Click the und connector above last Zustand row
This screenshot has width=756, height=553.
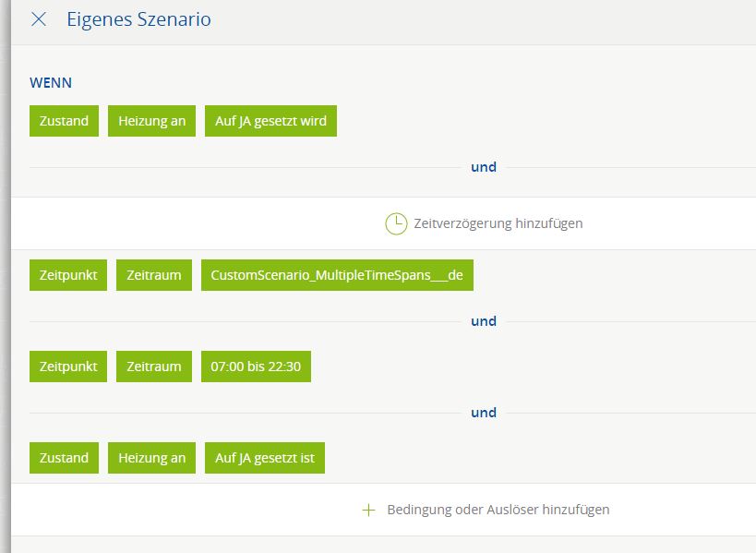point(484,413)
